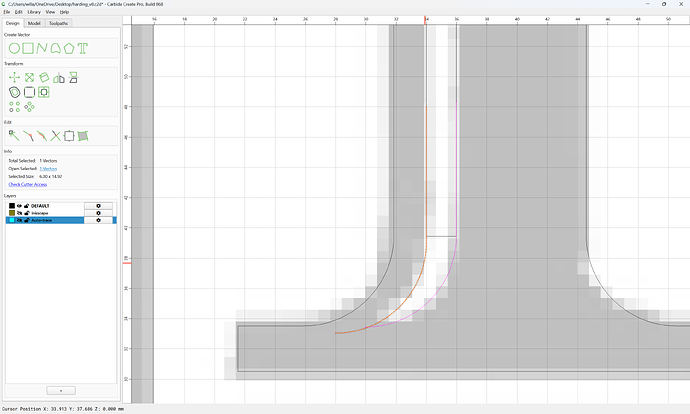Open the File menu
Image resolution: width=690 pixels, height=414 pixels.
pos(7,12)
